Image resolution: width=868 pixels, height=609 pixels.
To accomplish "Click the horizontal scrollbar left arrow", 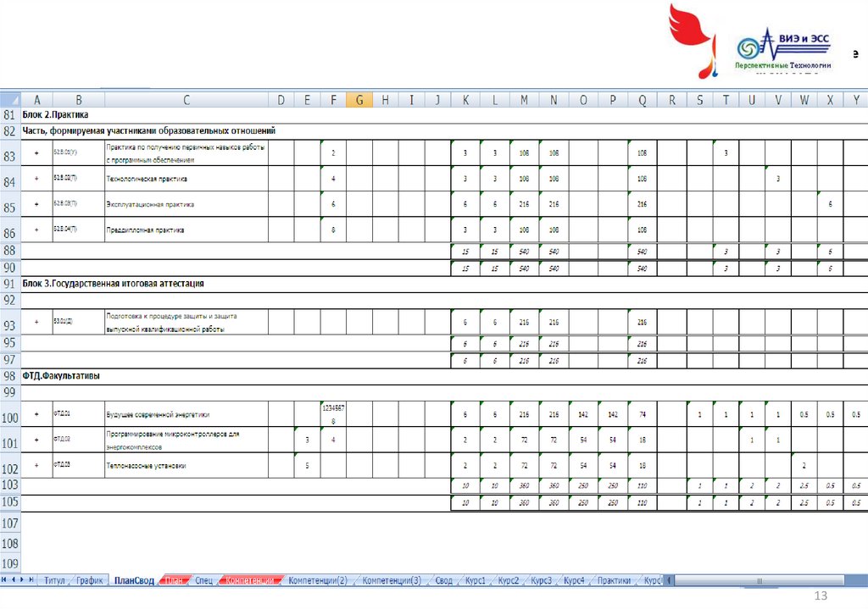I will point(669,580).
